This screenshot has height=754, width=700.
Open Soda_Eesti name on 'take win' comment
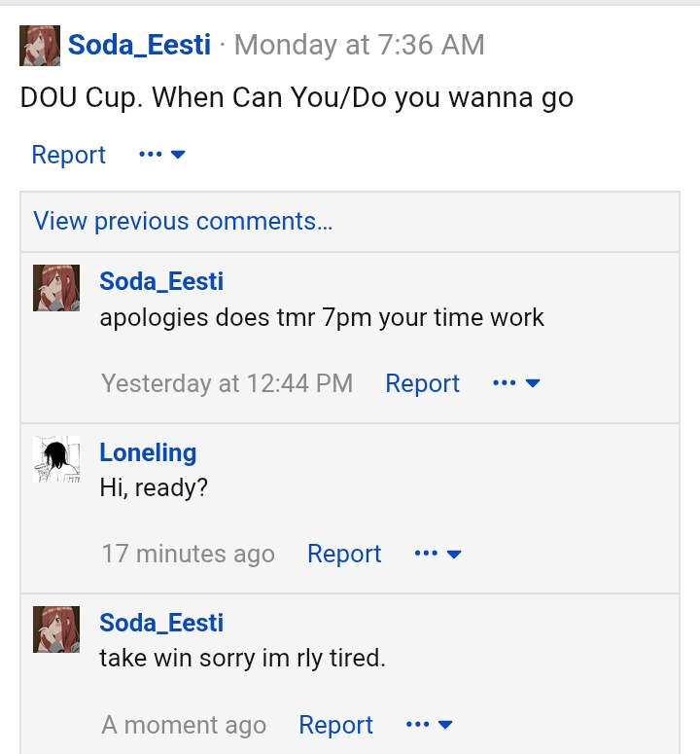[161, 623]
